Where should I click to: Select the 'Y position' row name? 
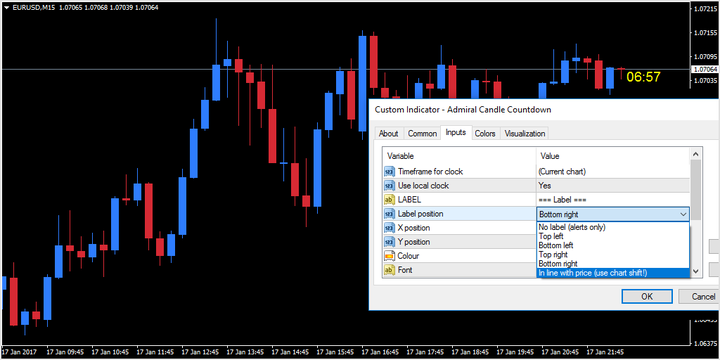tap(414, 242)
